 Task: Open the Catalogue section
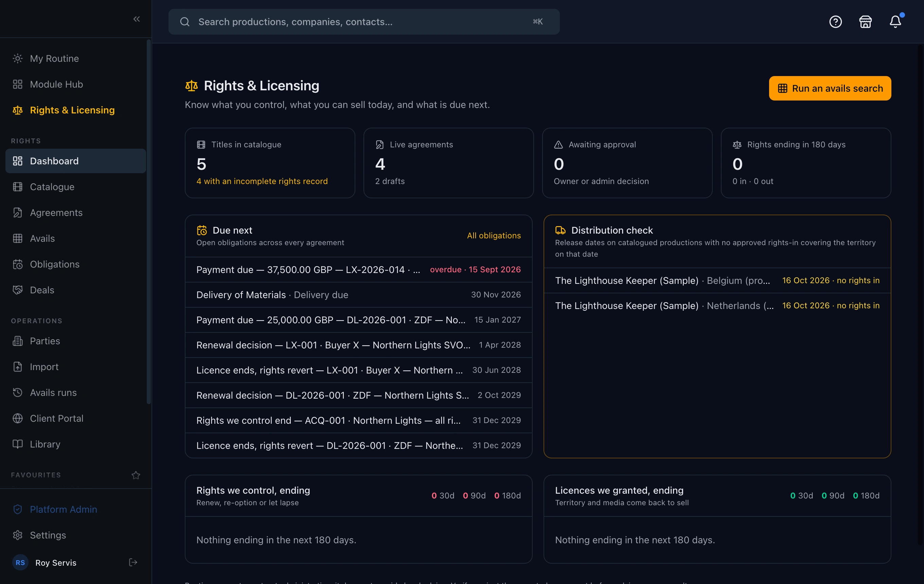[76, 187]
